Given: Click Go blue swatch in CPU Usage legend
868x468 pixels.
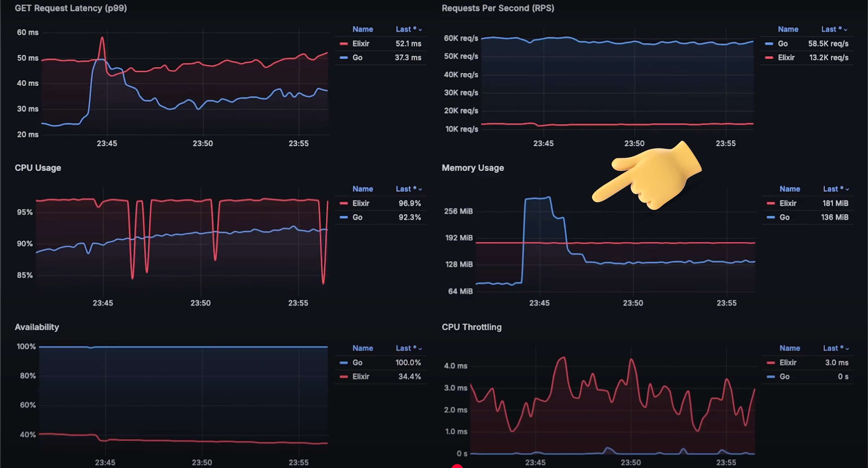Looking at the screenshot, I should tap(343, 217).
